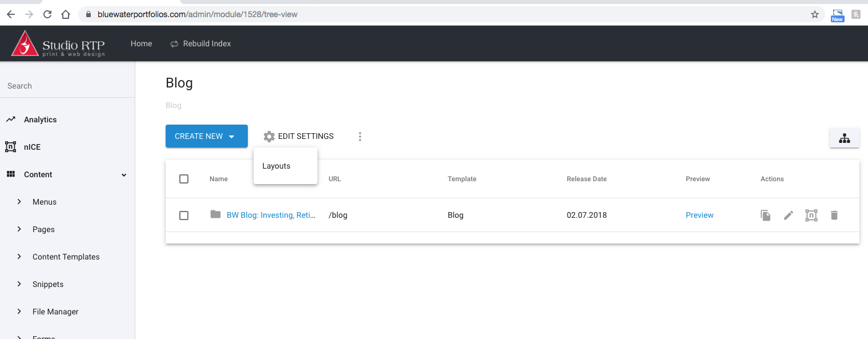Screen dimensions: 868x339
Task: Select Layouts from the popup menu
Action: coord(276,166)
